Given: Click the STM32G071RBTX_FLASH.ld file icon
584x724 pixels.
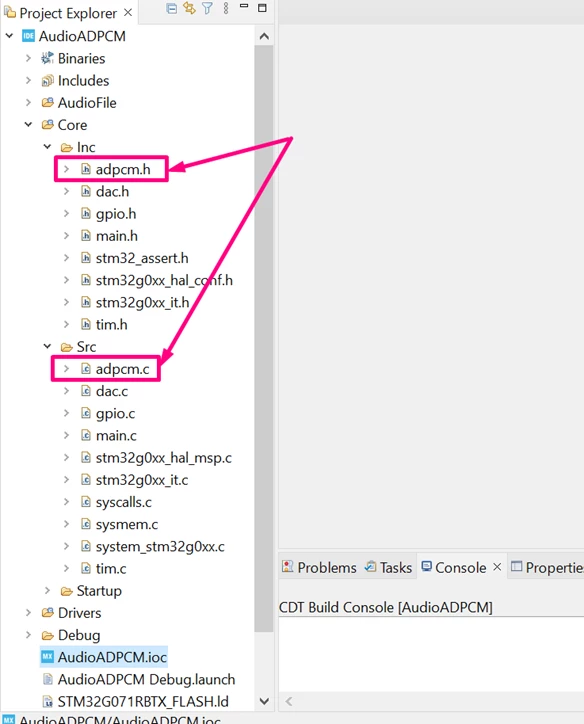Looking at the screenshot, I should click(47, 701).
